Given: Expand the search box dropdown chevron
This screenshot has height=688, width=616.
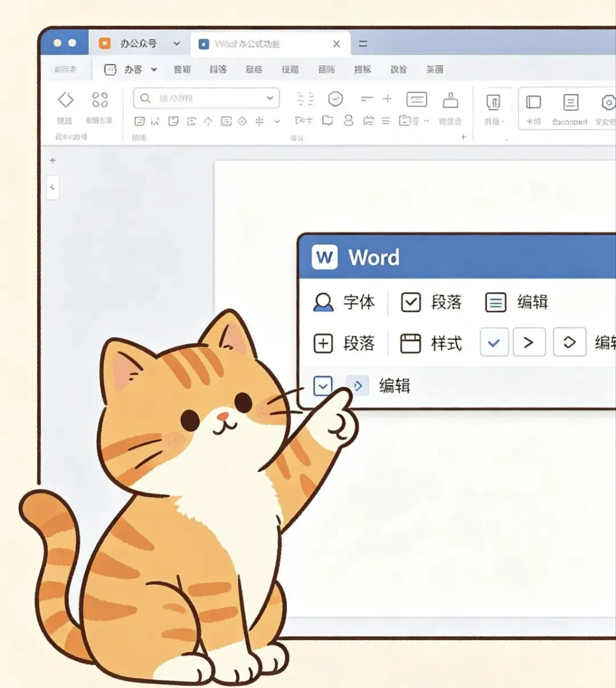Looking at the screenshot, I should [x=270, y=98].
